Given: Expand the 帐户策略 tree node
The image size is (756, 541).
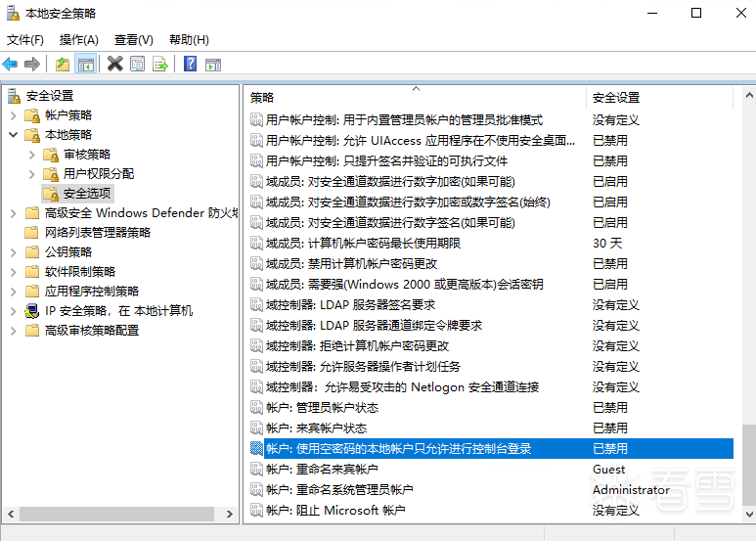Looking at the screenshot, I should coord(14,115).
